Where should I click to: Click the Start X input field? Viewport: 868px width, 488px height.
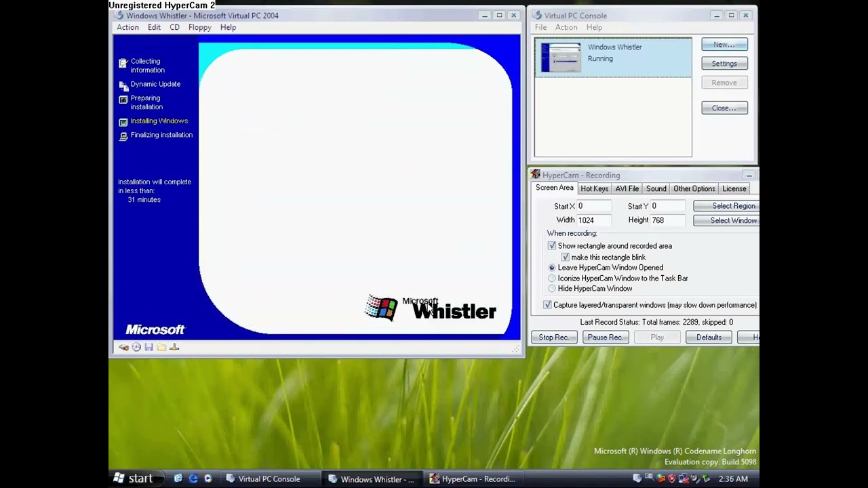click(594, 206)
